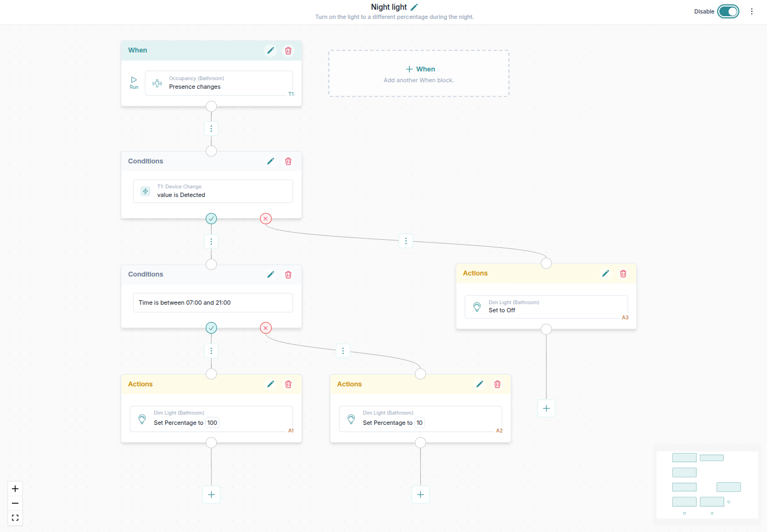767x532 pixels.
Task: Open the three-dot menu in top right corner
Action: click(x=751, y=11)
